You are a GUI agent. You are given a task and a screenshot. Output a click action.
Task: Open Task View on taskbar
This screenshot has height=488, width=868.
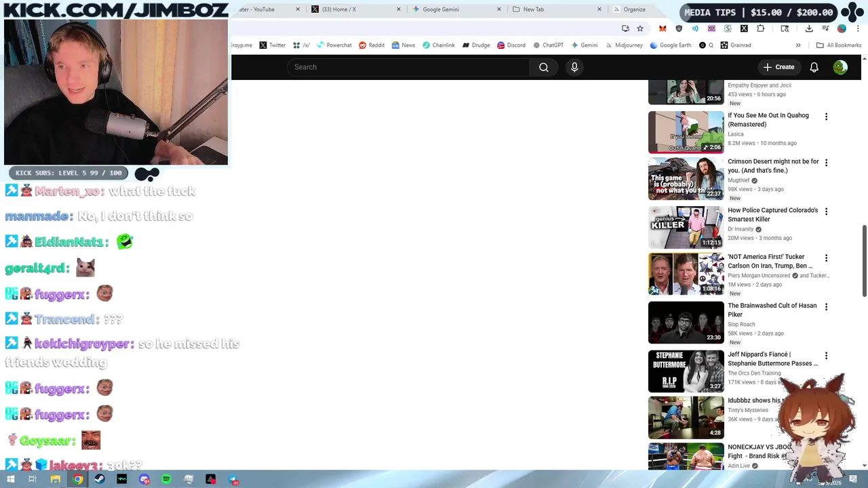pos(32,479)
